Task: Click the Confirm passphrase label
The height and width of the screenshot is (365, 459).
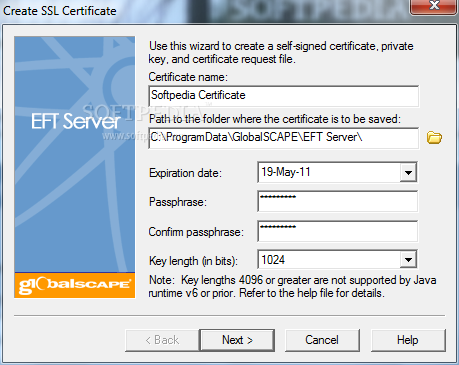Action: click(x=196, y=232)
